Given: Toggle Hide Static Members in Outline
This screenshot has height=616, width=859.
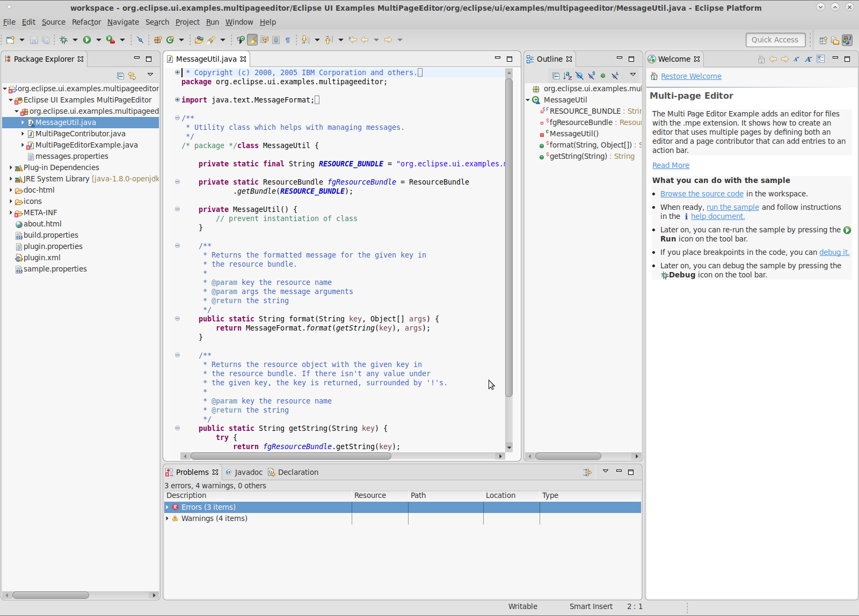Looking at the screenshot, I should point(591,76).
